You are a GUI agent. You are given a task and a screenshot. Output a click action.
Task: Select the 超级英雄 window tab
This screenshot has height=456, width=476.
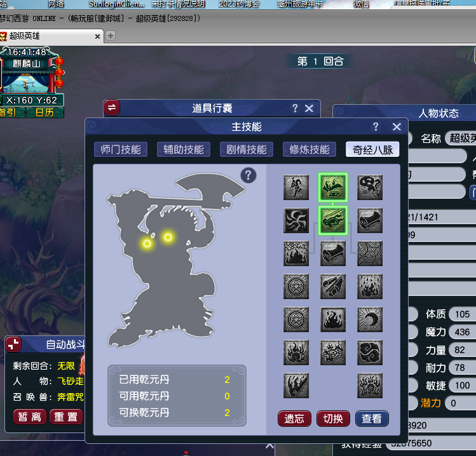click(x=50, y=36)
